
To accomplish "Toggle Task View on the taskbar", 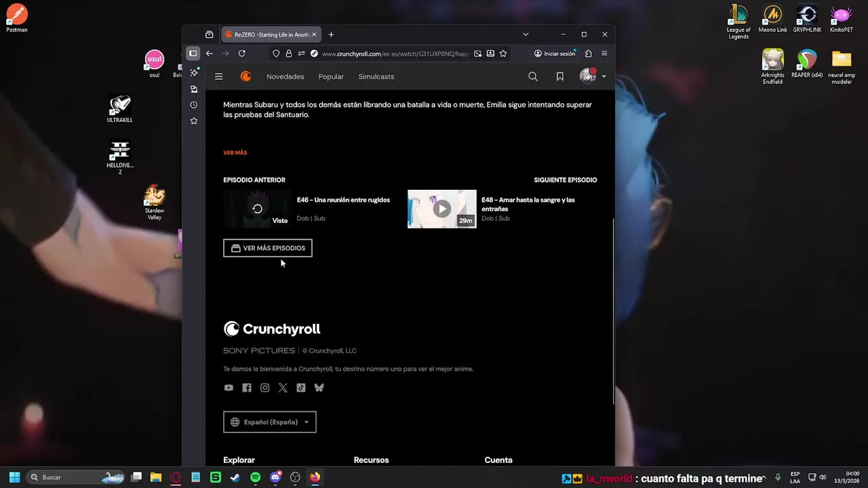I will [136, 477].
